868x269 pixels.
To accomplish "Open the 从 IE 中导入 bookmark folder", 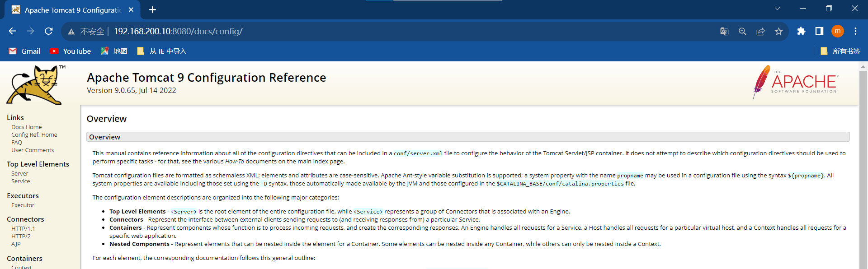I will [x=161, y=51].
